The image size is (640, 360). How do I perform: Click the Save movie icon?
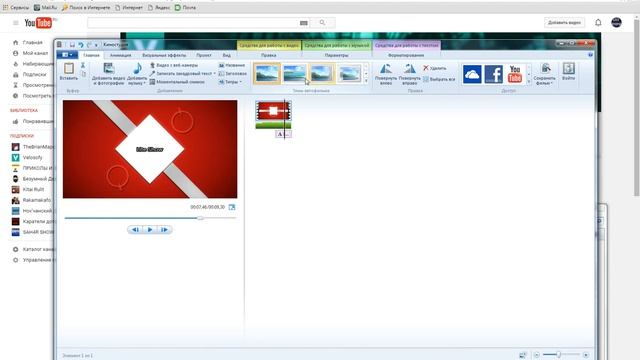point(545,68)
